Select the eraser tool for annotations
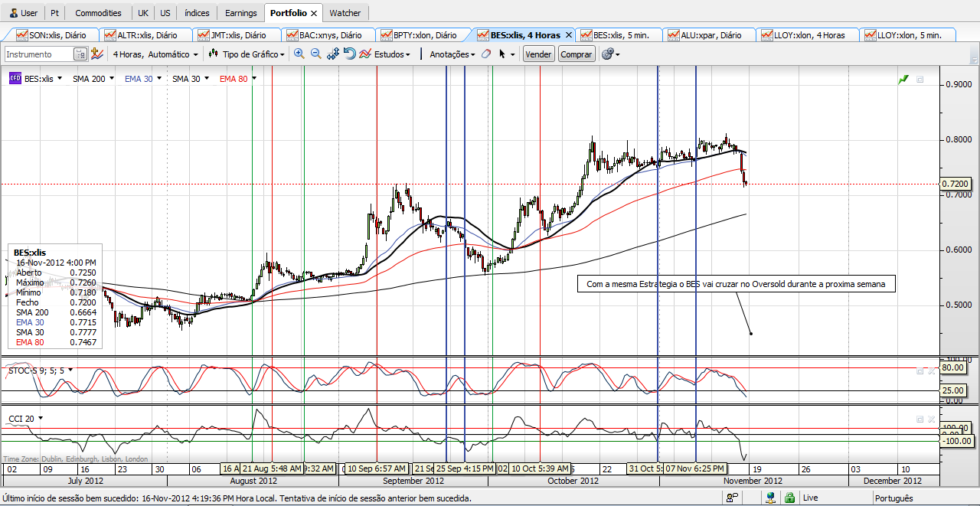This screenshot has height=506, width=980. pos(486,54)
